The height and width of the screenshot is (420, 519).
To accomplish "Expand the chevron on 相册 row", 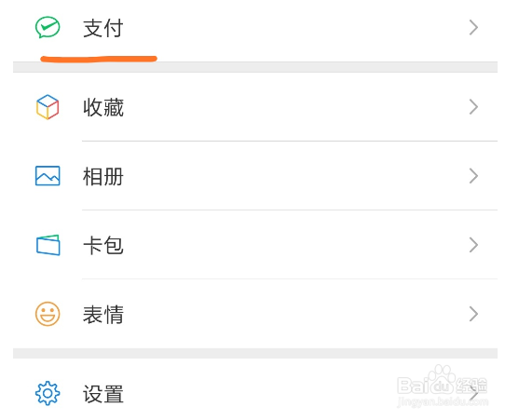I will (x=473, y=176).
